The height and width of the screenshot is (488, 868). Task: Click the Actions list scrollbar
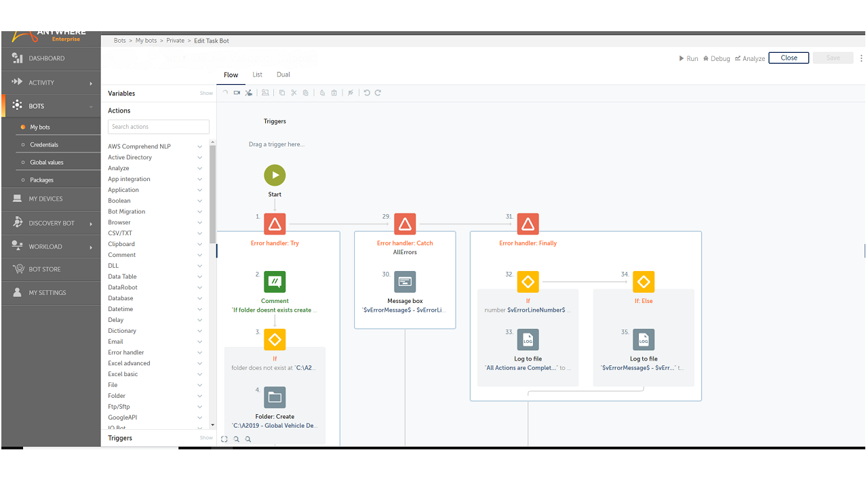(x=213, y=195)
